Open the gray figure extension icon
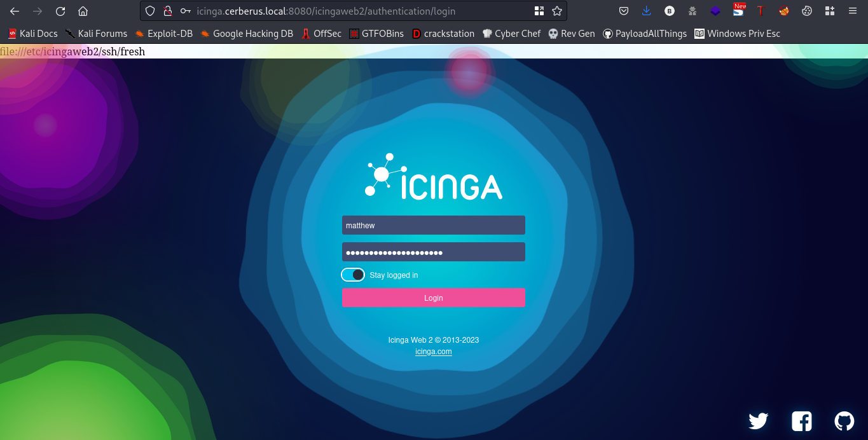Image resolution: width=868 pixels, height=440 pixels. click(x=692, y=11)
